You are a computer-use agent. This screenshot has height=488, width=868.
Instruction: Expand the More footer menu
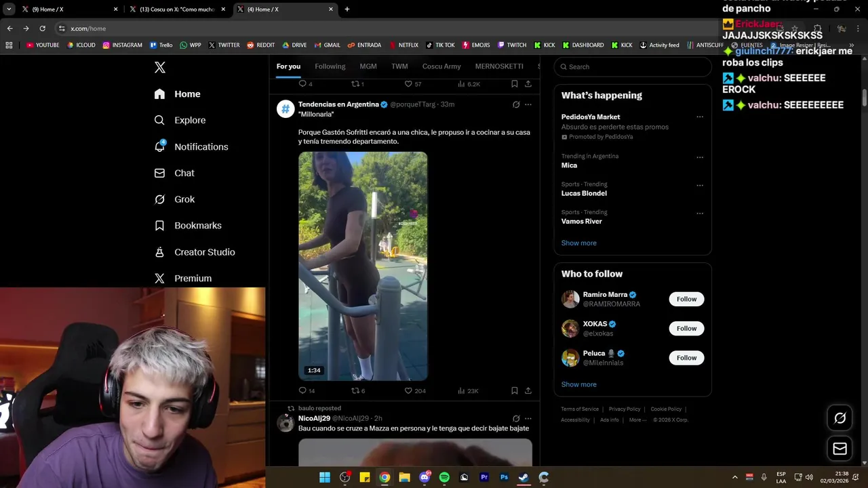[x=637, y=420]
